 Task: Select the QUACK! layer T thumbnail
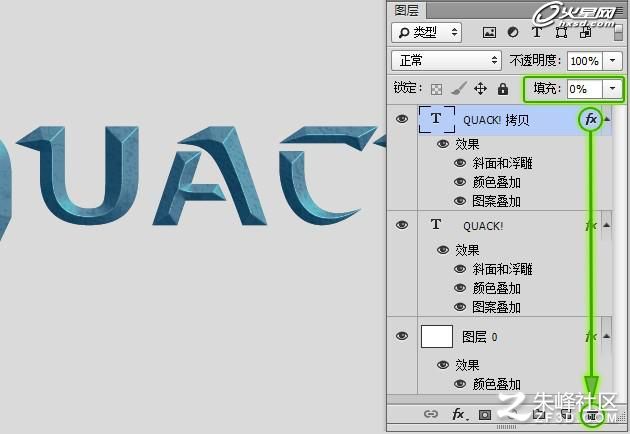[436, 225]
